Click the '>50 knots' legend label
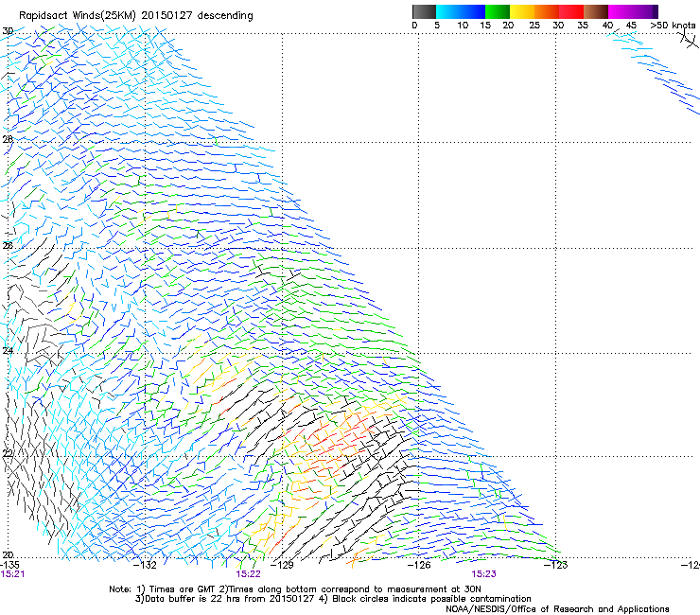The height and width of the screenshot is (615, 700). click(x=673, y=26)
